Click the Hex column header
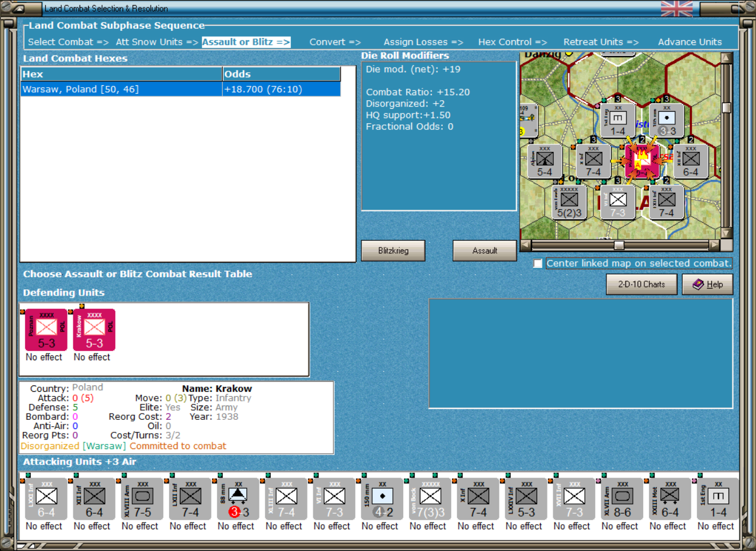This screenshot has width=756, height=551. 121,74
